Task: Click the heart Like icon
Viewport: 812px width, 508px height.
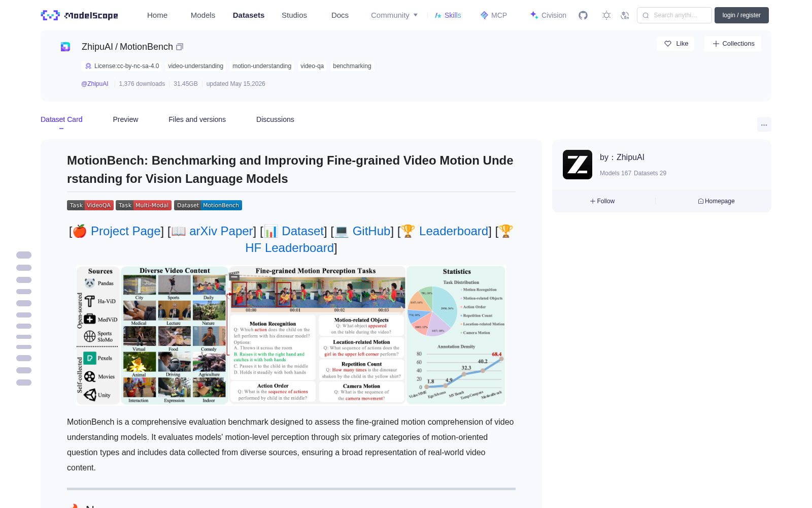Action: pyautogui.click(x=668, y=44)
